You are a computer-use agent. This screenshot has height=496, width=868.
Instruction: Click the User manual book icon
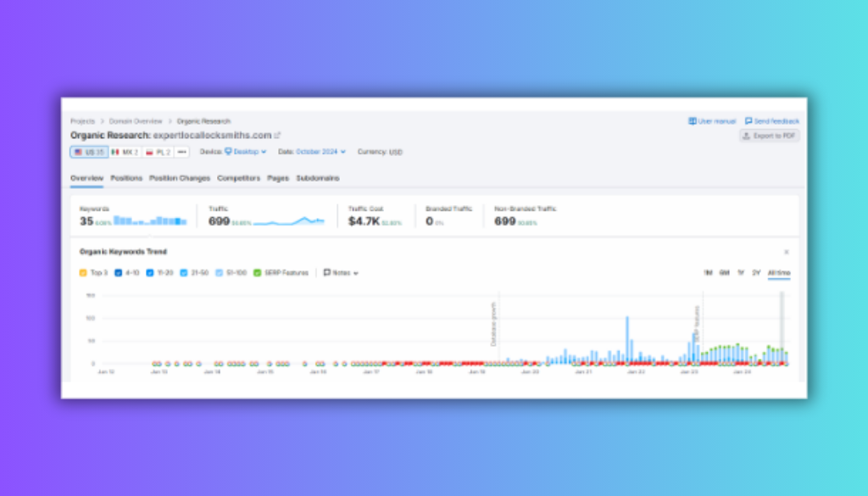coord(693,121)
